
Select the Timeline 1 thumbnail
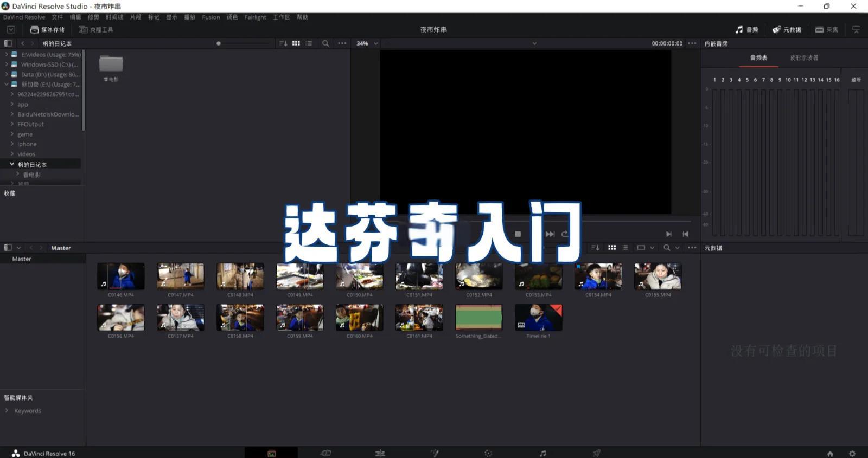click(539, 317)
